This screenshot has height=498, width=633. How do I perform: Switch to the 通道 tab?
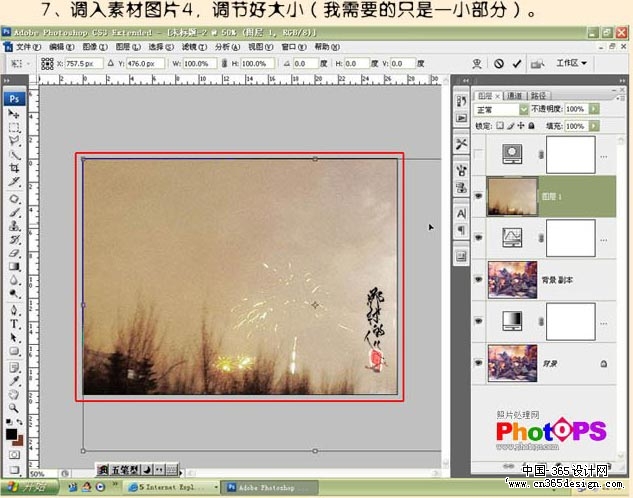point(514,96)
